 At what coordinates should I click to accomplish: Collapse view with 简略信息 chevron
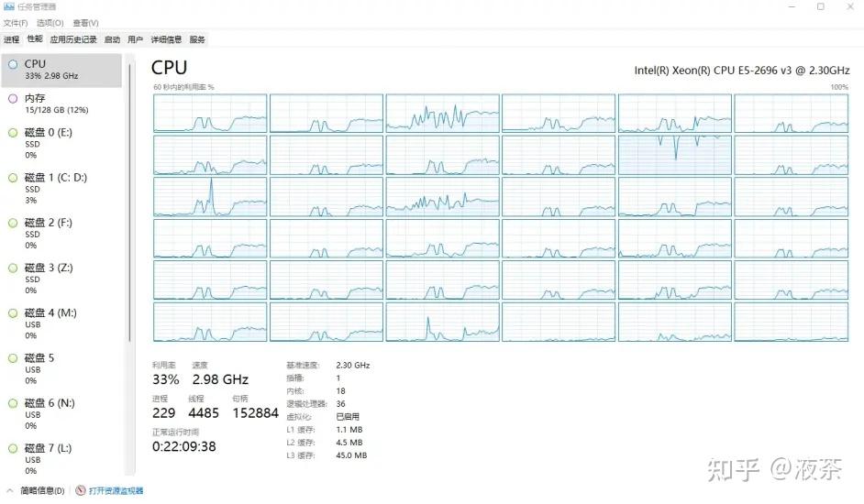[9, 490]
